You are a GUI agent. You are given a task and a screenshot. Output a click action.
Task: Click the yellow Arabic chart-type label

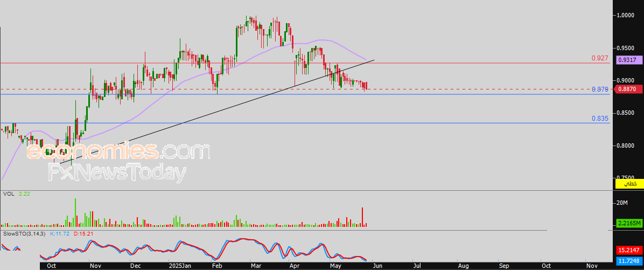630,184
